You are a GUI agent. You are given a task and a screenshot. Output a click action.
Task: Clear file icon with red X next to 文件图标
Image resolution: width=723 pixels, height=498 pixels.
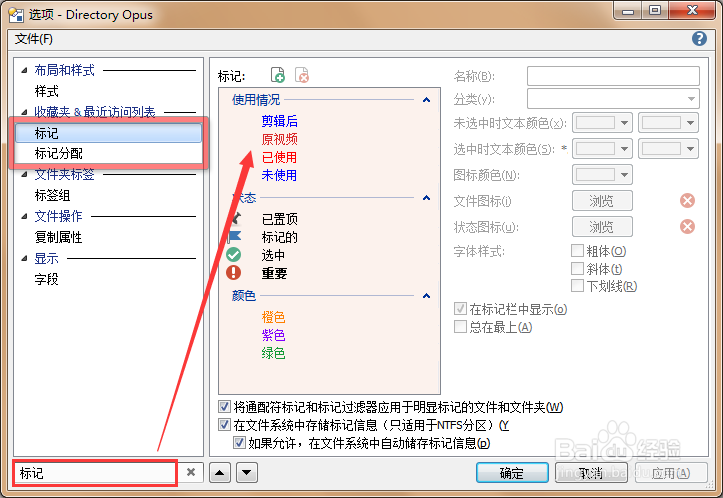687,201
